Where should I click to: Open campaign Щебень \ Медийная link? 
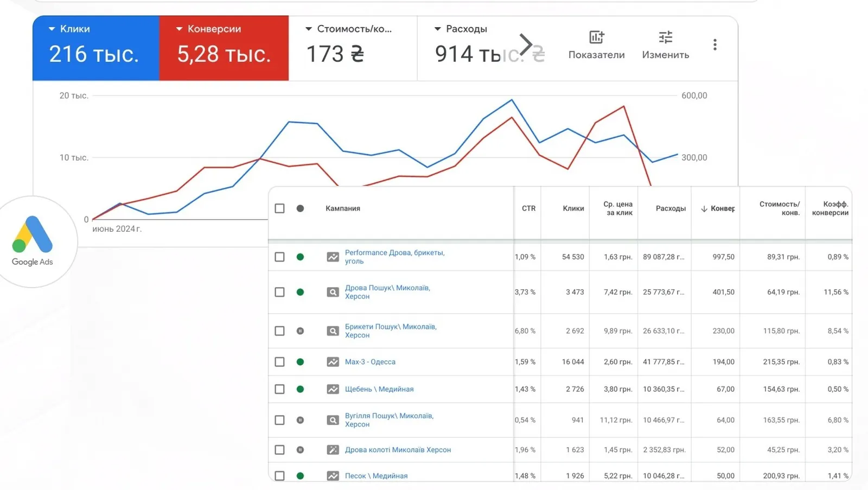tap(379, 389)
